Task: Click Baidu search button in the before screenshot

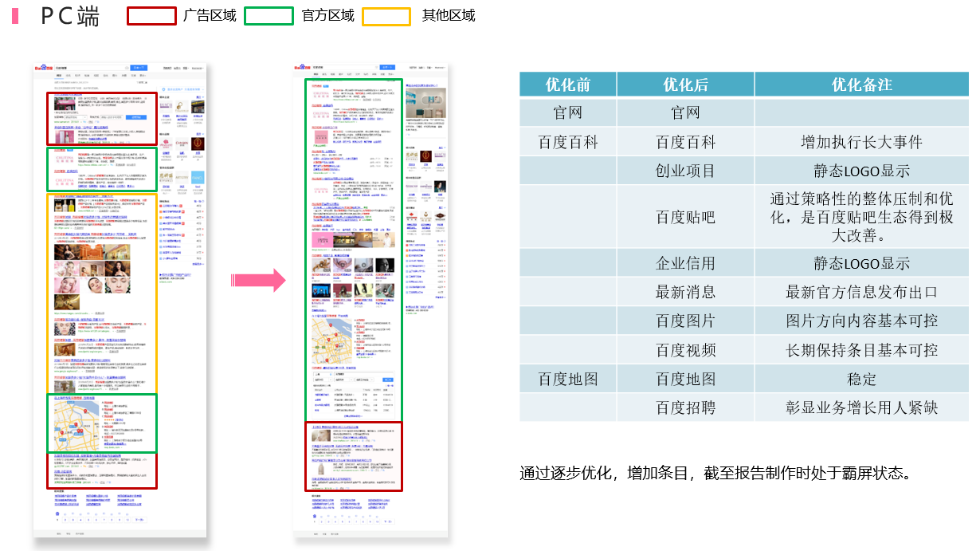Action: point(139,69)
